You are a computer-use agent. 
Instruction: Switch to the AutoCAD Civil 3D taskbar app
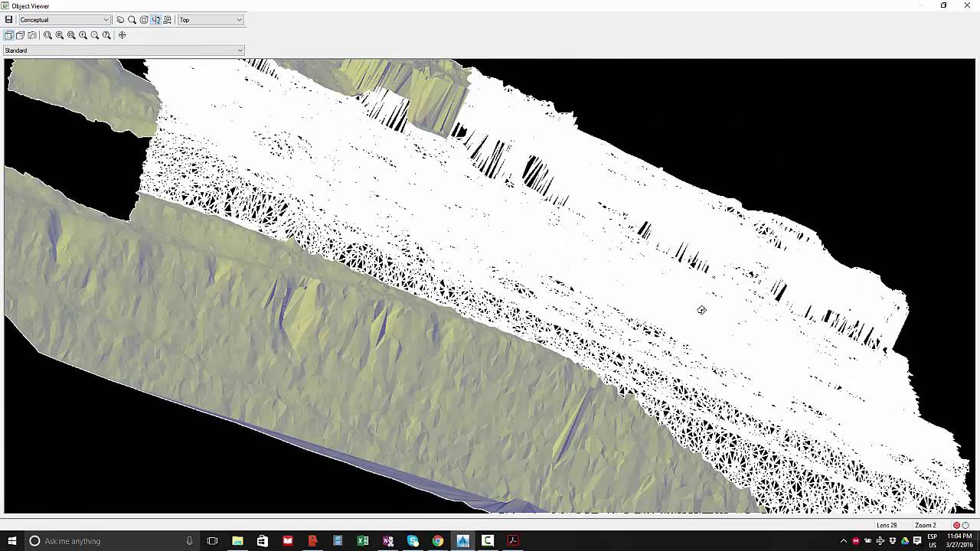tap(463, 541)
